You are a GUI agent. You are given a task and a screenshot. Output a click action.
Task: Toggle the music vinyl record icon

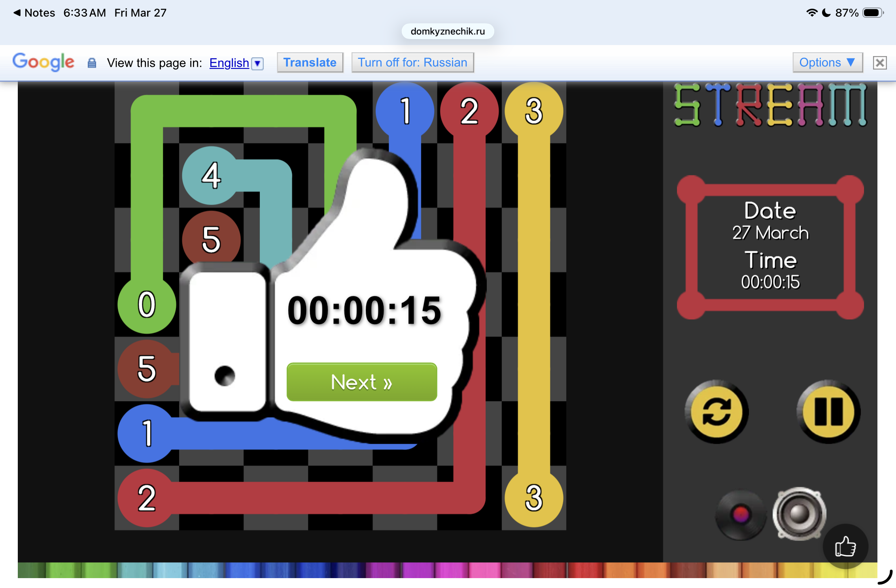coord(741,514)
